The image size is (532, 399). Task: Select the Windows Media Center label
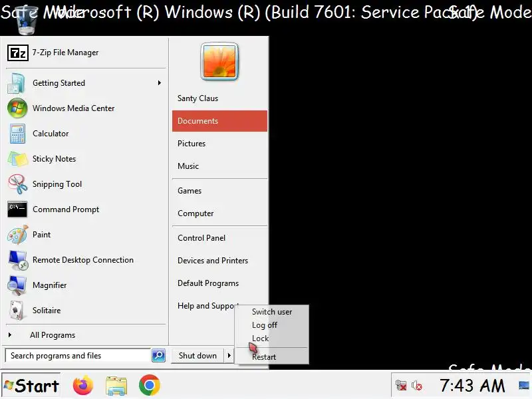point(73,108)
